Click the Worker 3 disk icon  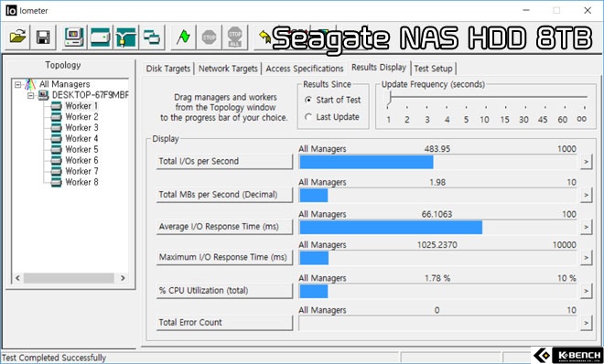pyautogui.click(x=56, y=127)
